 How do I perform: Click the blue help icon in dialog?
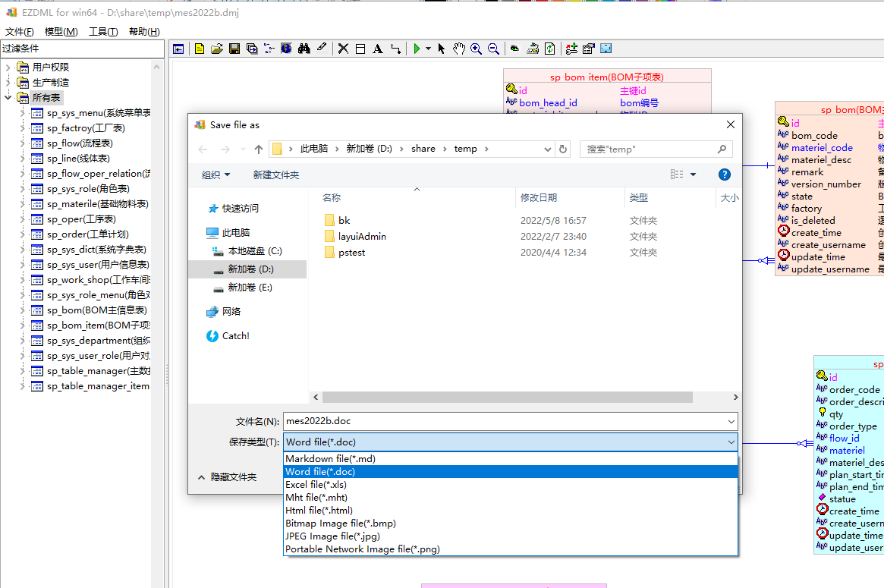[725, 175]
